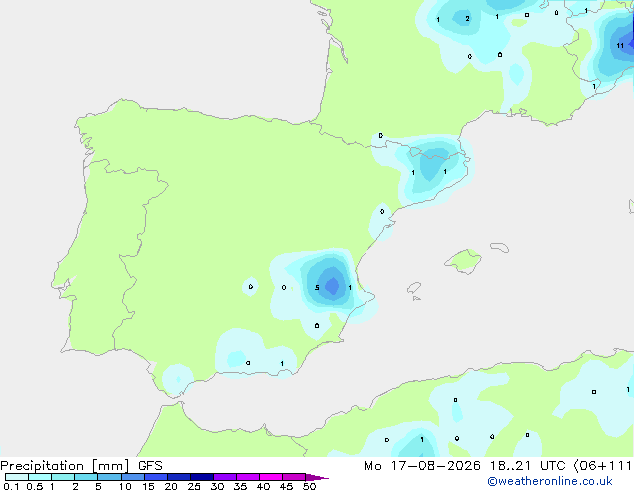The image size is (634, 490).
Task: Click the 30–35 mm purple legend swatch
Action: click(225, 477)
